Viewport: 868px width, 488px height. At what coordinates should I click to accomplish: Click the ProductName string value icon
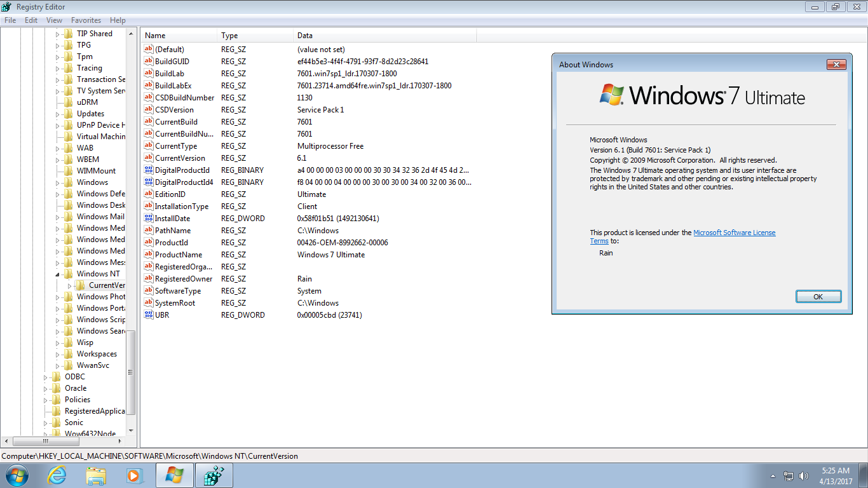coord(149,255)
